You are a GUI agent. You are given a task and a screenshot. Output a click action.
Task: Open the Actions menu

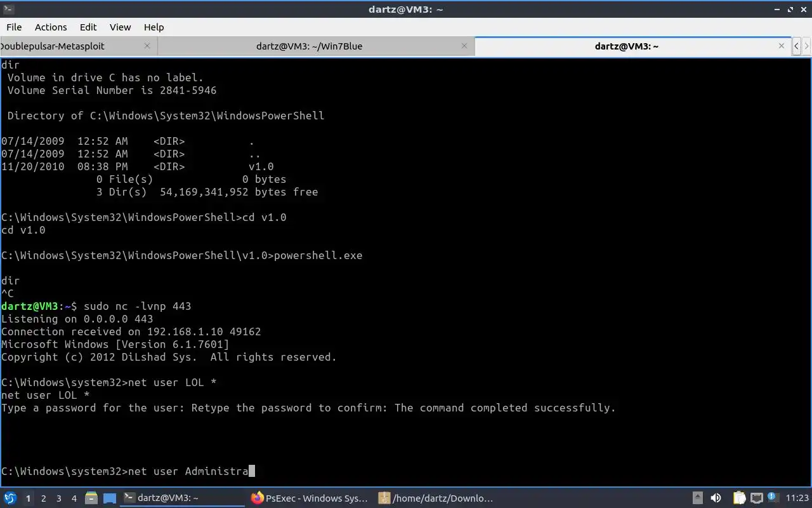tap(51, 27)
